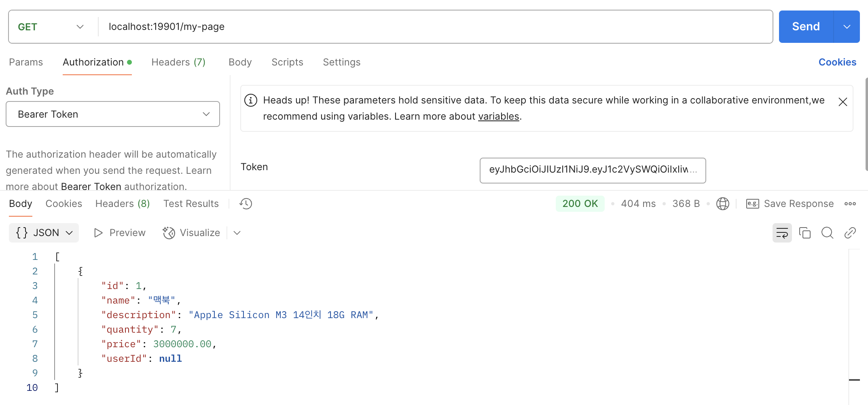The image size is (868, 405).
Task: Open the Test Results tab
Action: pyautogui.click(x=191, y=204)
